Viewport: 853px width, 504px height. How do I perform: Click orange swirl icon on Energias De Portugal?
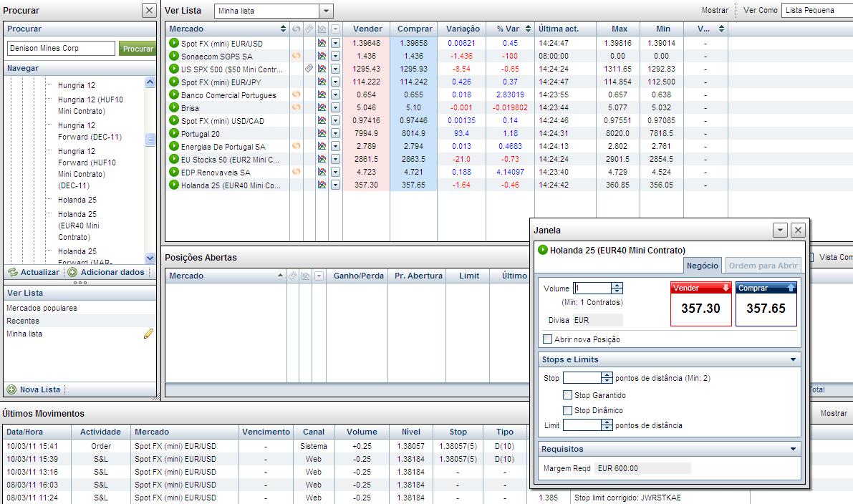pos(297,146)
